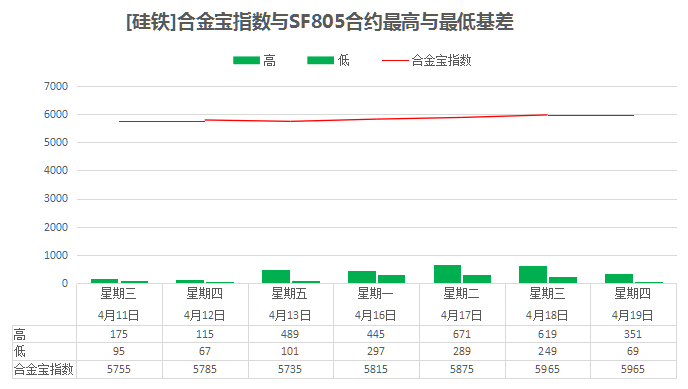Click the green 高 legend swatch
Image resolution: width=688 pixels, height=389 pixels.
[246, 61]
